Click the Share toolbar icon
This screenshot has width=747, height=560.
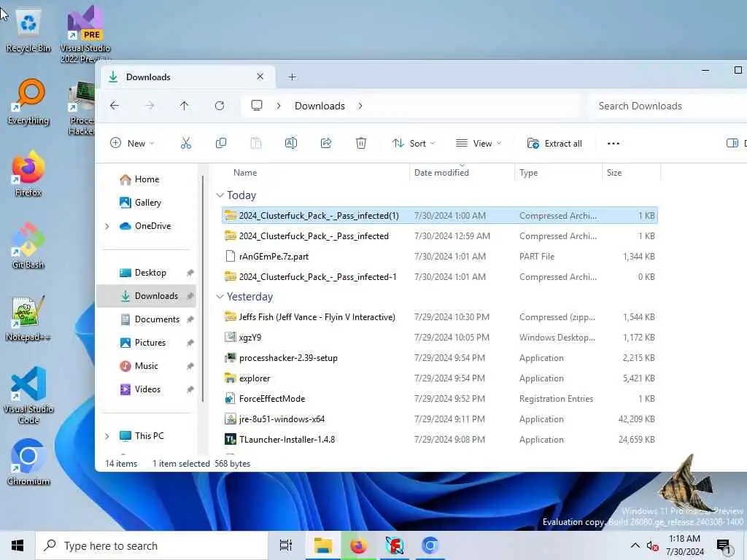click(326, 144)
